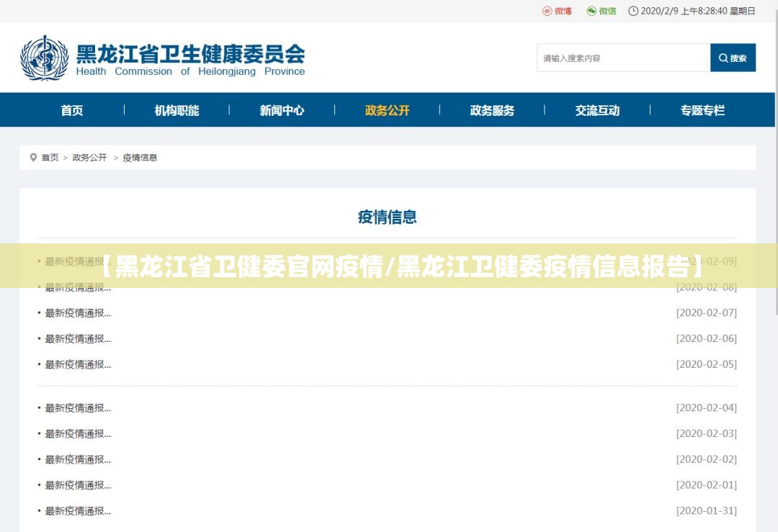778x532 pixels.
Task: Select the highlighted 政务公开 menu item
Action: click(387, 110)
